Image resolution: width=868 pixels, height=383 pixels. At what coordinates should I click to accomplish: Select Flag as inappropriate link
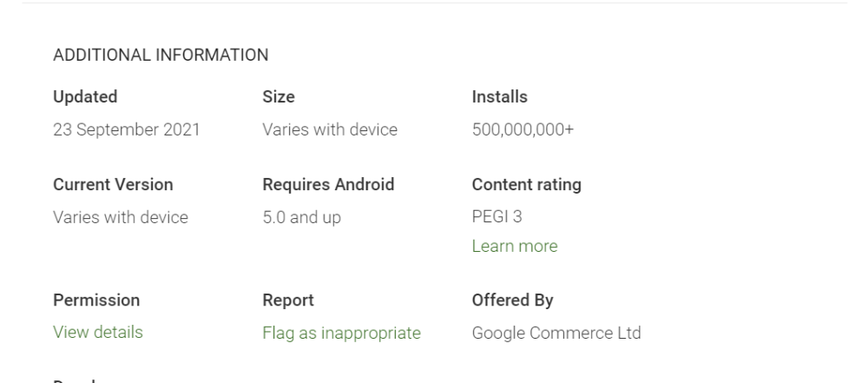[341, 333]
